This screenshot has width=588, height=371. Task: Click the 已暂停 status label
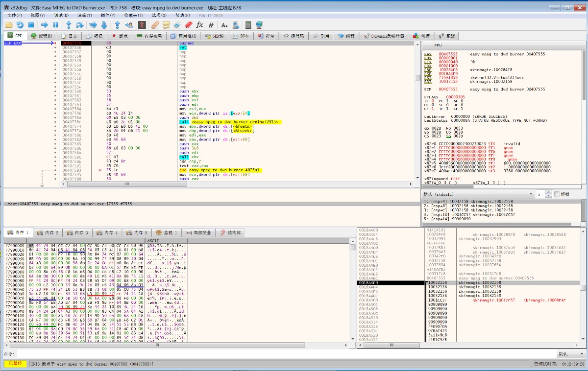click(15, 364)
